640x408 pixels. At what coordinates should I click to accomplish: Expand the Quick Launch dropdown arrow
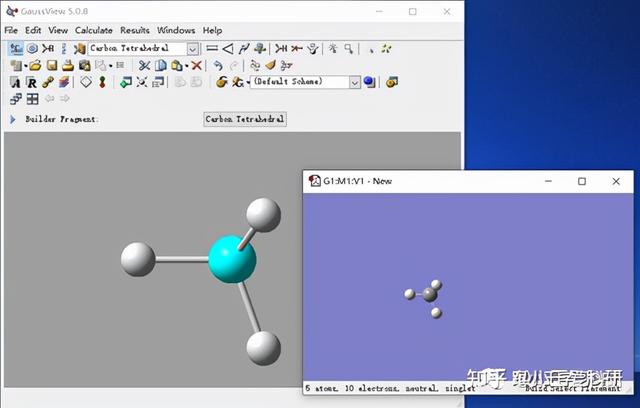[247, 83]
